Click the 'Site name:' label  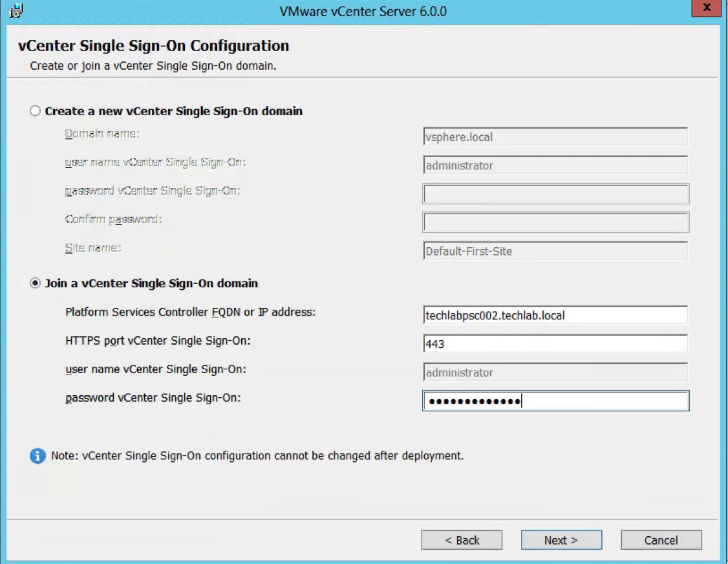point(93,248)
